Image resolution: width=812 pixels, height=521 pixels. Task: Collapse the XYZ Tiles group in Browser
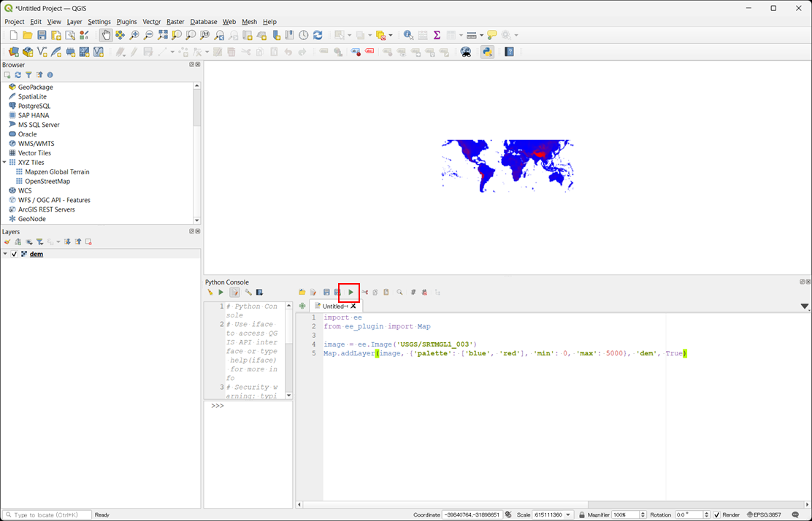(5, 162)
